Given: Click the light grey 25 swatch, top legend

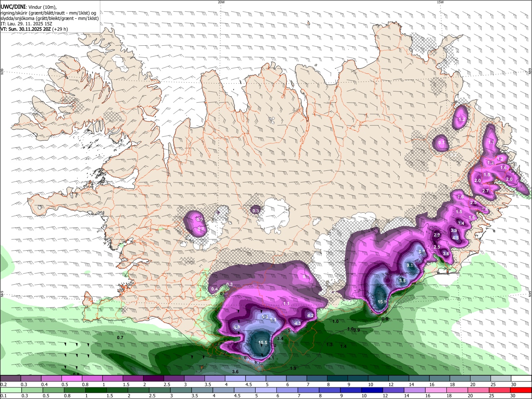Looking at the screenshot, I should (x=501, y=379).
